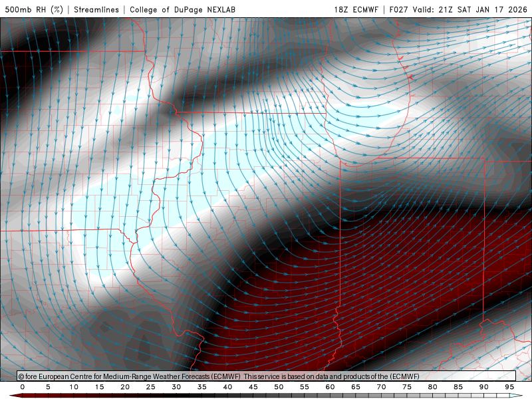The height and width of the screenshot is (399, 532).
Task: Click the 'F027' forecast hour label
Action: click(x=399, y=9)
